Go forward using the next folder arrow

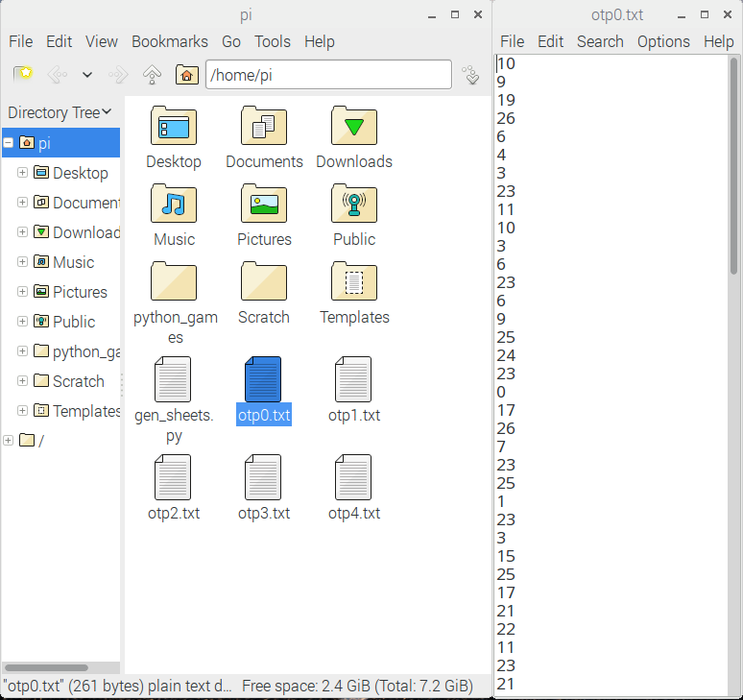click(x=118, y=74)
